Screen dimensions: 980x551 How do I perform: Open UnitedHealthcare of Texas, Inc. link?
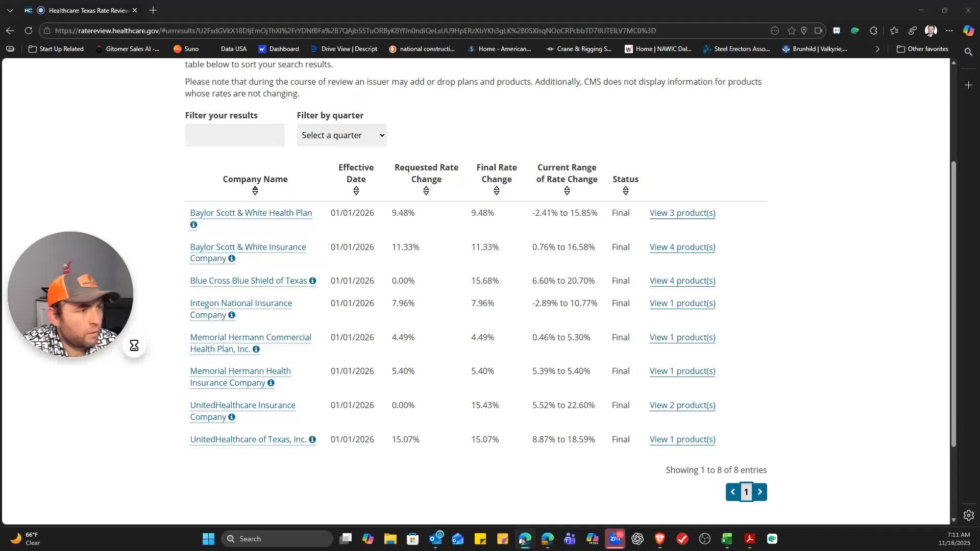click(x=249, y=439)
